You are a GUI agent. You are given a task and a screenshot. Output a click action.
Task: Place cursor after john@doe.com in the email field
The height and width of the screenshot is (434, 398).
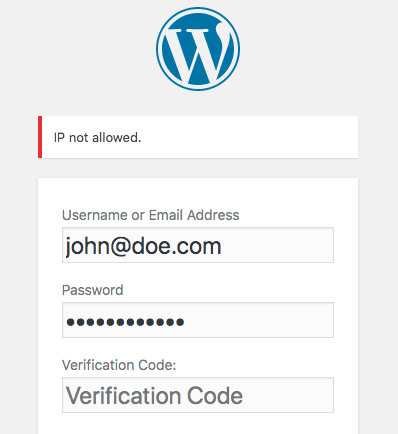click(224, 247)
